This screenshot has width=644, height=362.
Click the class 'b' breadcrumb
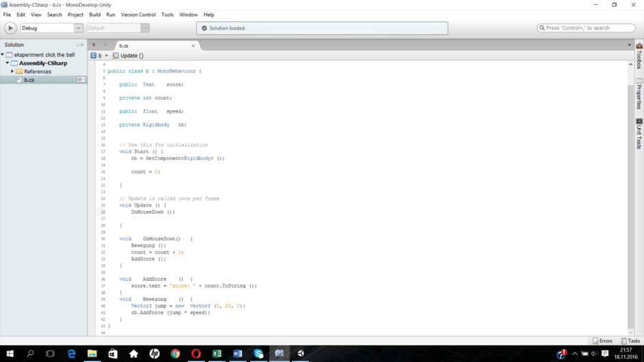[x=96, y=55]
